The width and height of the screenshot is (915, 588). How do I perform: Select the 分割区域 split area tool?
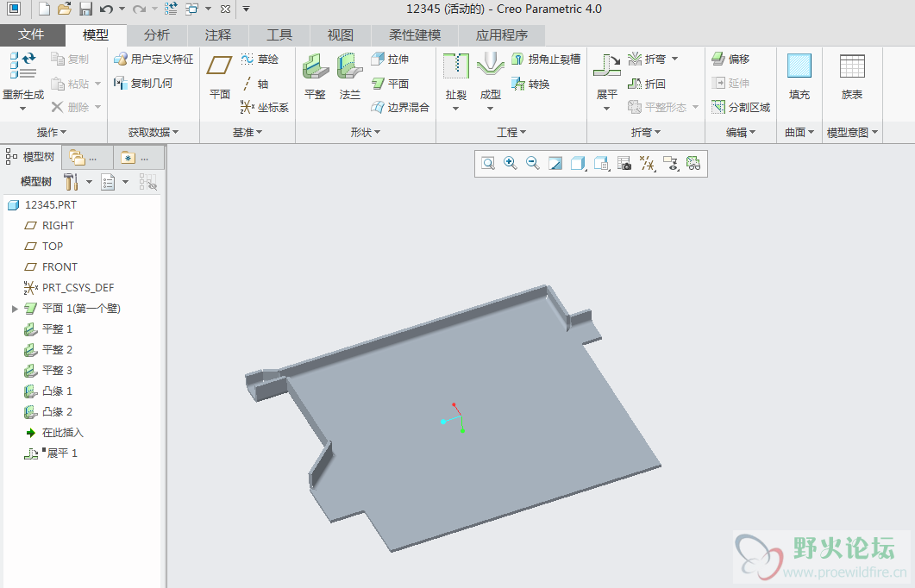pyautogui.click(x=741, y=107)
